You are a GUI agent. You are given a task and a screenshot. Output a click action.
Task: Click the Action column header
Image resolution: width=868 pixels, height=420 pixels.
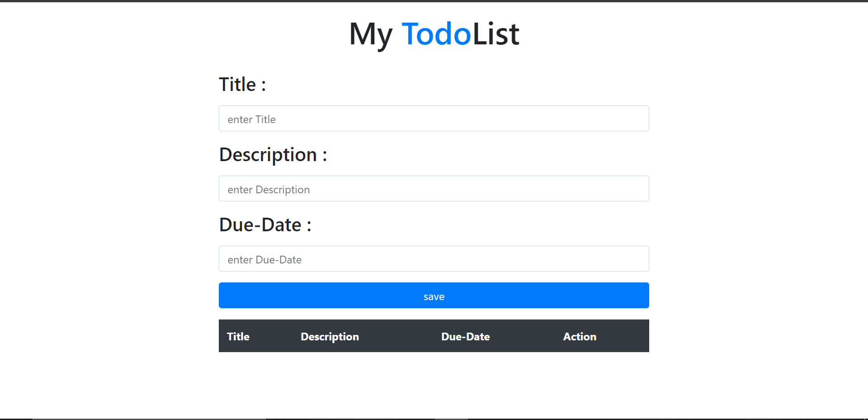(x=580, y=336)
